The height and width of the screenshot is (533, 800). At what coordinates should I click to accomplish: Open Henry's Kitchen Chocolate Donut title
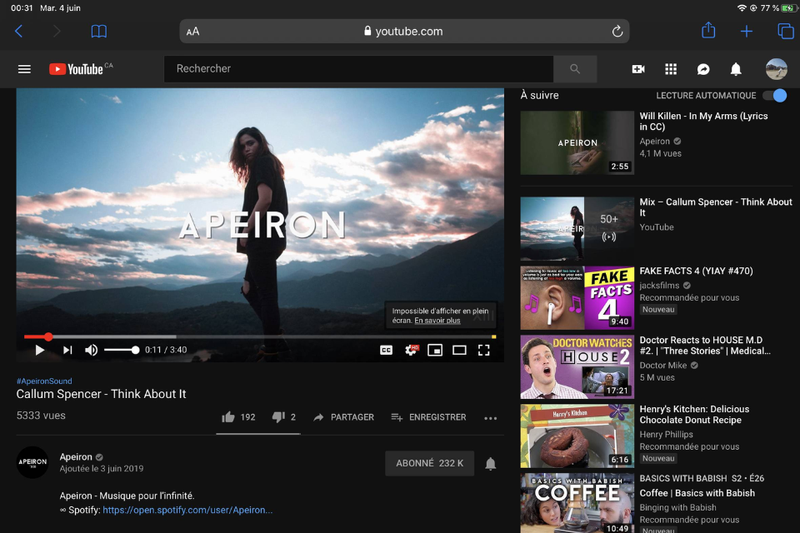click(694, 415)
